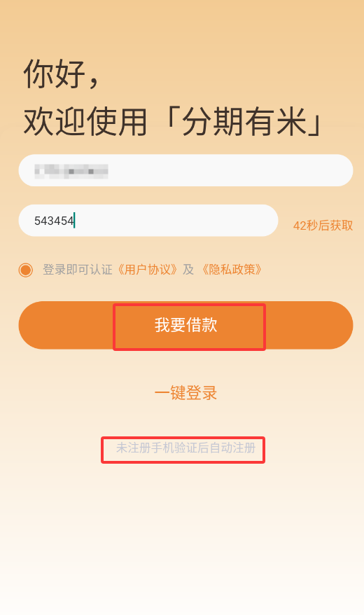The image size is (364, 615).
Task: Click the 登录即可认证 label text
Action: point(78,270)
